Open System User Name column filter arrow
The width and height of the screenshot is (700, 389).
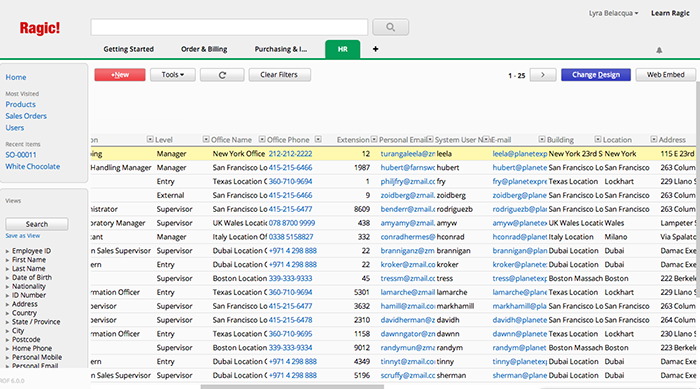[x=486, y=139]
